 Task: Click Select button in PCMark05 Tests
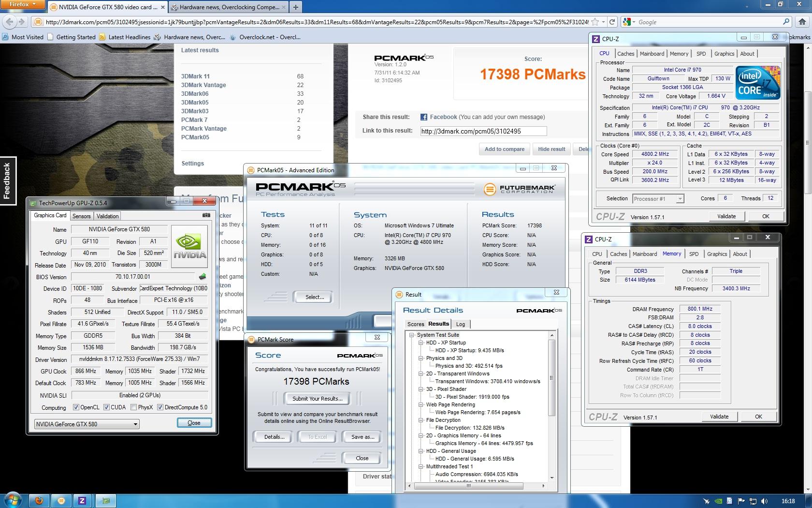pyautogui.click(x=315, y=297)
